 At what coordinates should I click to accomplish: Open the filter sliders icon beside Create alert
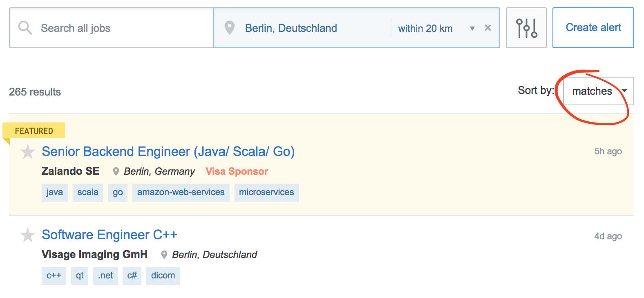(x=526, y=28)
